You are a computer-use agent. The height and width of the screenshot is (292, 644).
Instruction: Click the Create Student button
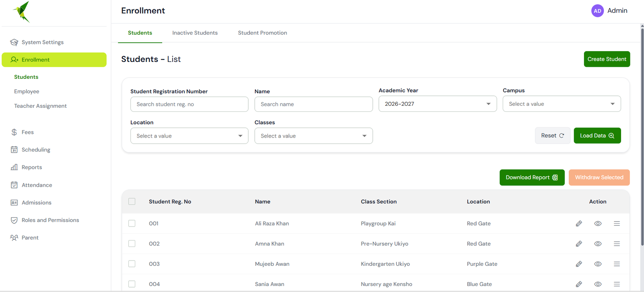coord(607,59)
